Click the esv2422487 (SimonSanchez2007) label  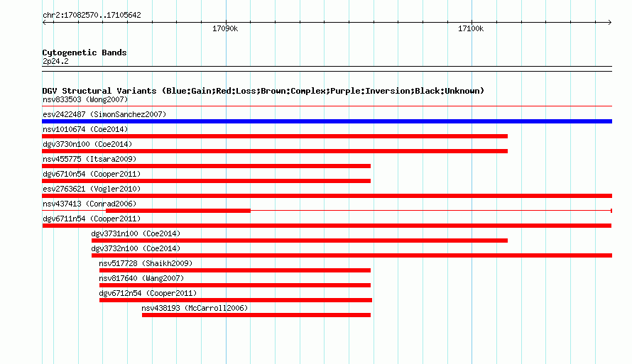(104, 114)
